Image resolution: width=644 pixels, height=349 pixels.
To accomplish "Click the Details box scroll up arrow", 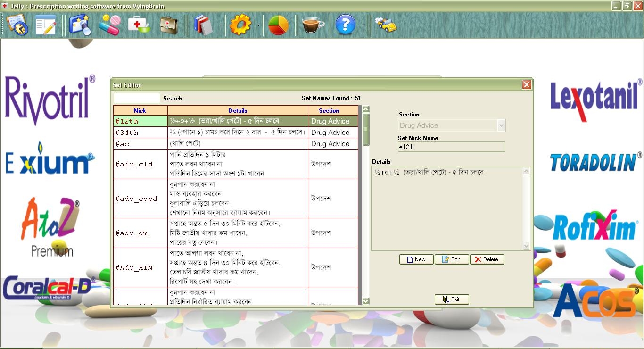I will 527,171.
